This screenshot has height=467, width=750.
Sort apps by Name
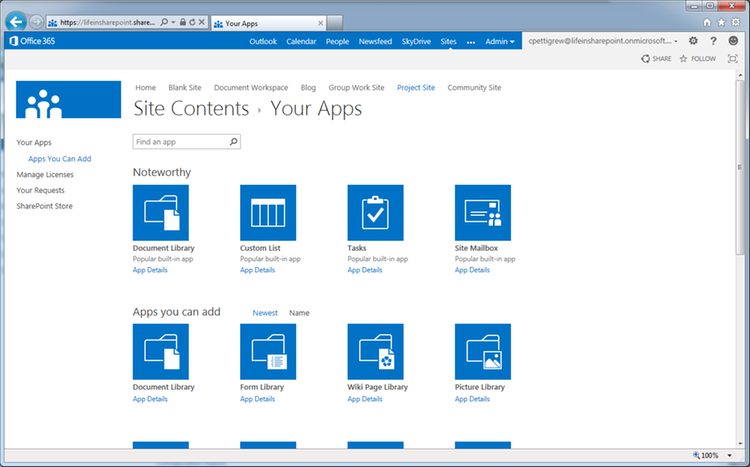point(299,313)
